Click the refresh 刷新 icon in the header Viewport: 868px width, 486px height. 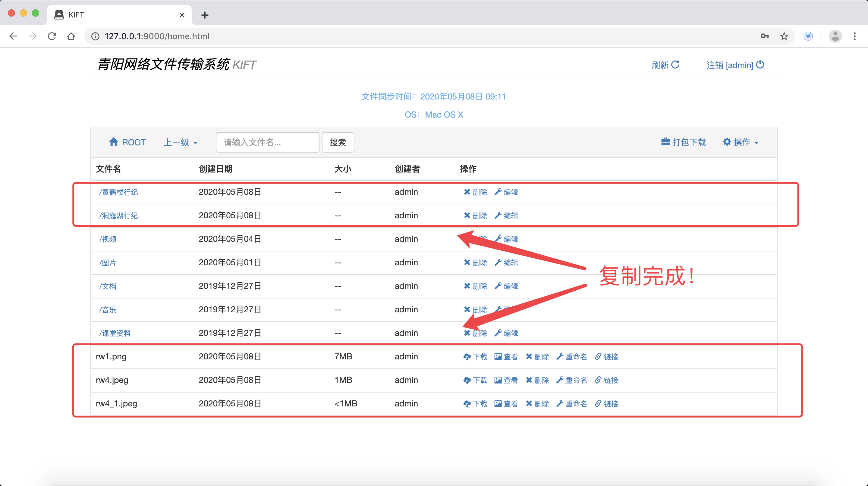[x=675, y=65]
